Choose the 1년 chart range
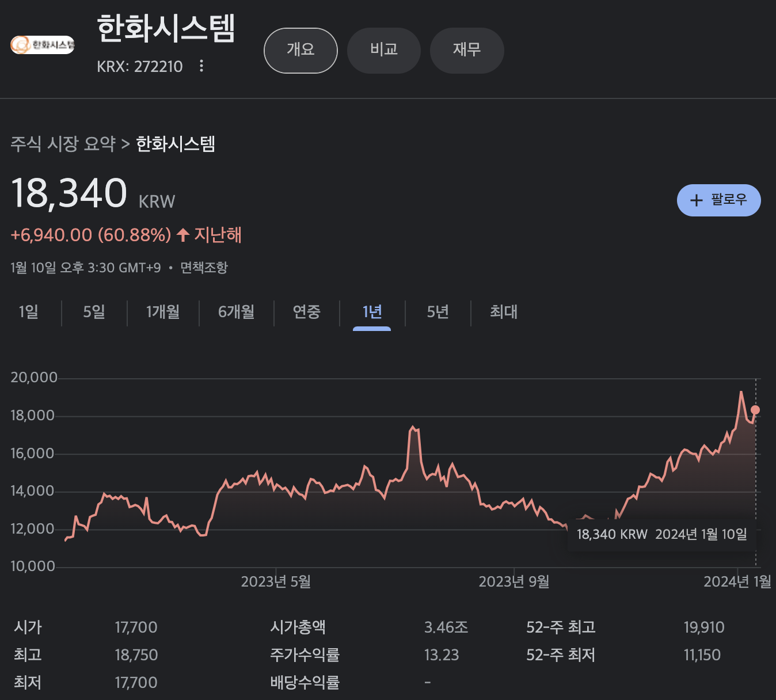This screenshot has width=776, height=700. (372, 312)
